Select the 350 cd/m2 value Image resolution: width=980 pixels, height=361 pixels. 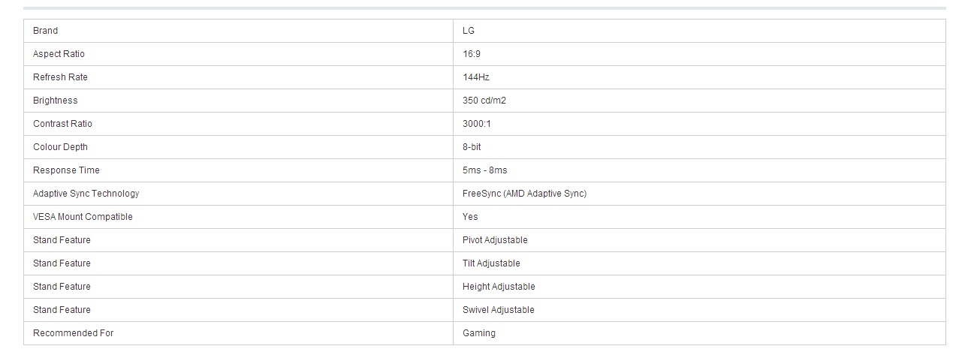484,101
